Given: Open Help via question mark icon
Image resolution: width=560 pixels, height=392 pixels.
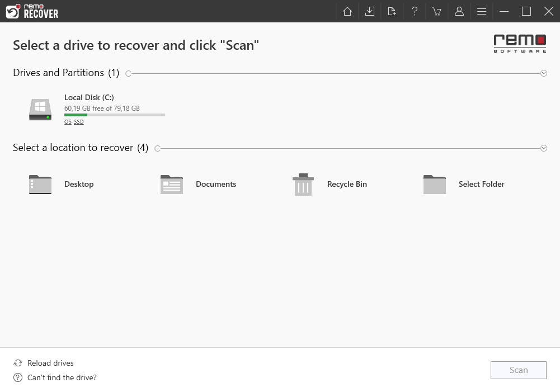Looking at the screenshot, I should pos(414,11).
